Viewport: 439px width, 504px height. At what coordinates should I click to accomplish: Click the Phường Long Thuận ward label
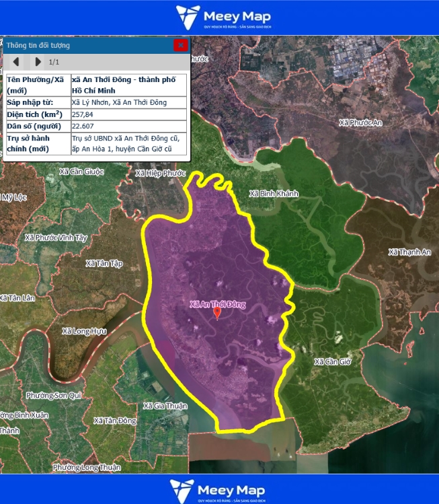pyautogui.click(x=87, y=467)
